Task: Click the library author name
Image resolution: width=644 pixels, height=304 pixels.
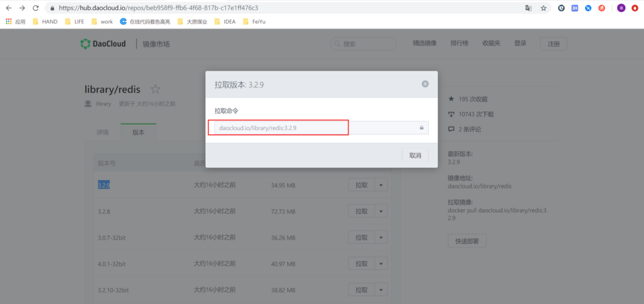Action: 103,104
